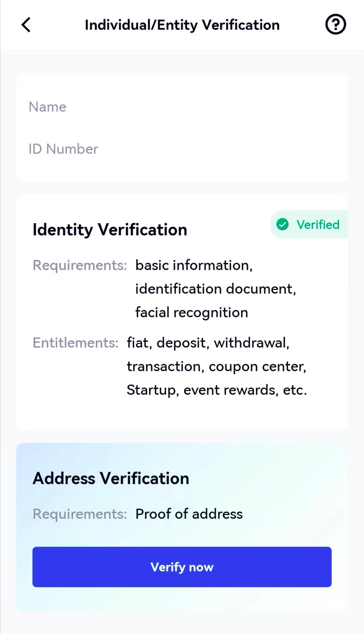Click the 'basic information' requirement text
The image size is (364, 634).
(194, 265)
